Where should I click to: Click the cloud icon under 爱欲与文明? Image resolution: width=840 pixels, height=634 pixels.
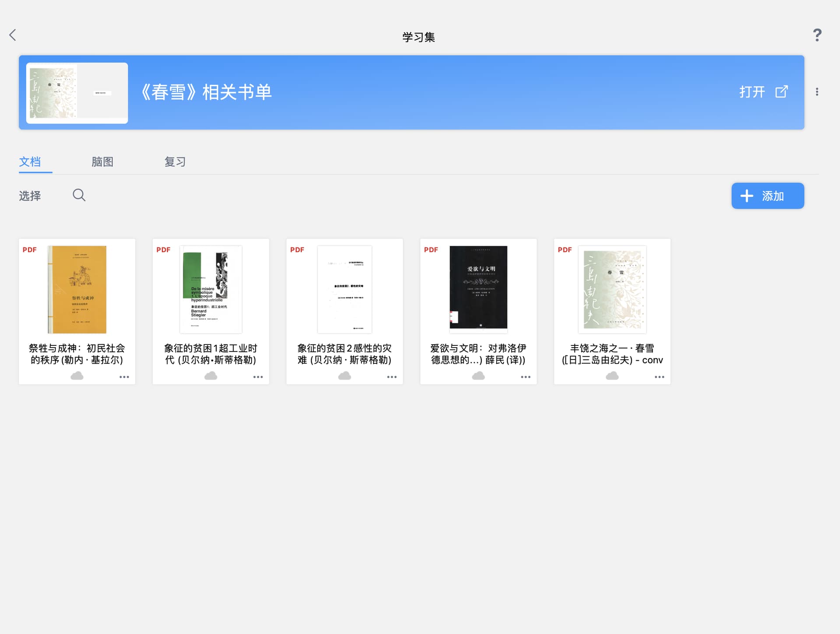(x=478, y=376)
